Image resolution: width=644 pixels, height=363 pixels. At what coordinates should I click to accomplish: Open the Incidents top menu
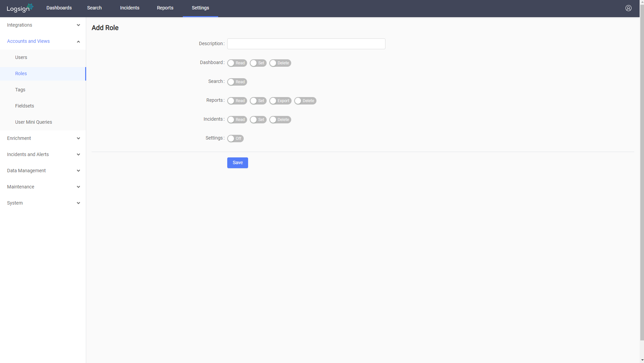(130, 8)
